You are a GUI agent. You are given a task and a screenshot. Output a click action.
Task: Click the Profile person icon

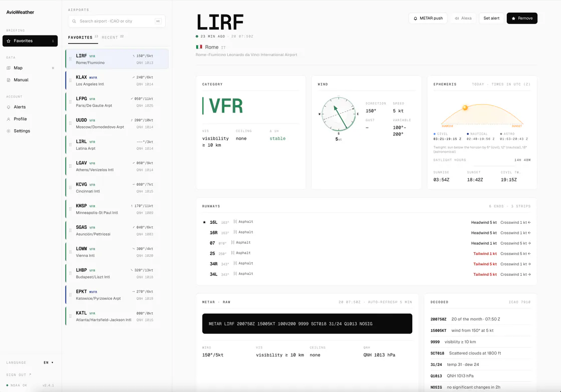9,119
